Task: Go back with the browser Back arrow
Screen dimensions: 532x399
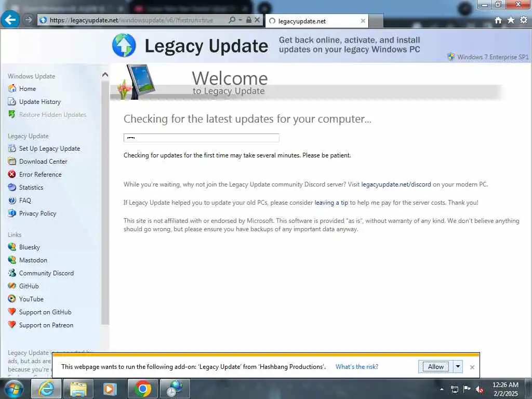Action: click(10, 20)
